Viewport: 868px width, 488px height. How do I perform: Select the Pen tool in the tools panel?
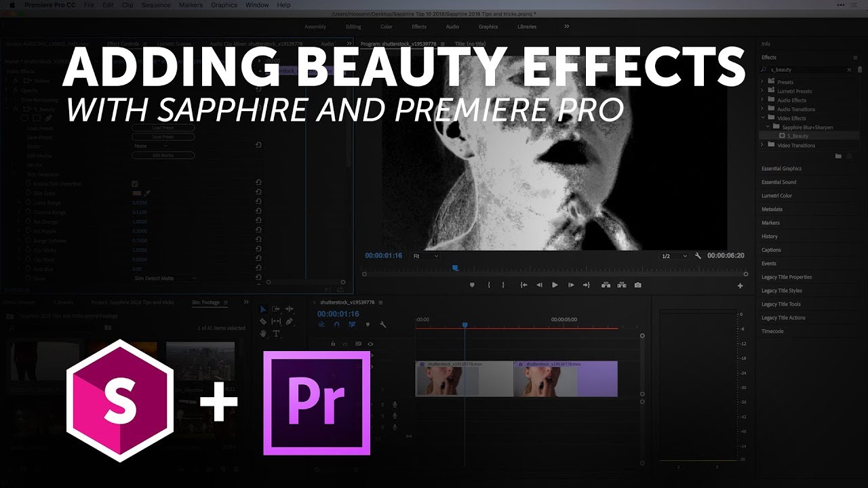point(289,321)
